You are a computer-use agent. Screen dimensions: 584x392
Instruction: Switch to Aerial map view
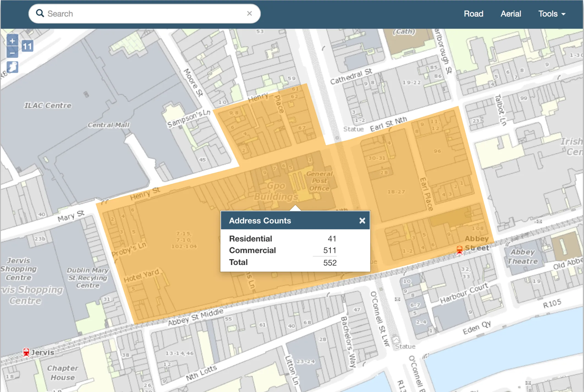[x=511, y=14]
